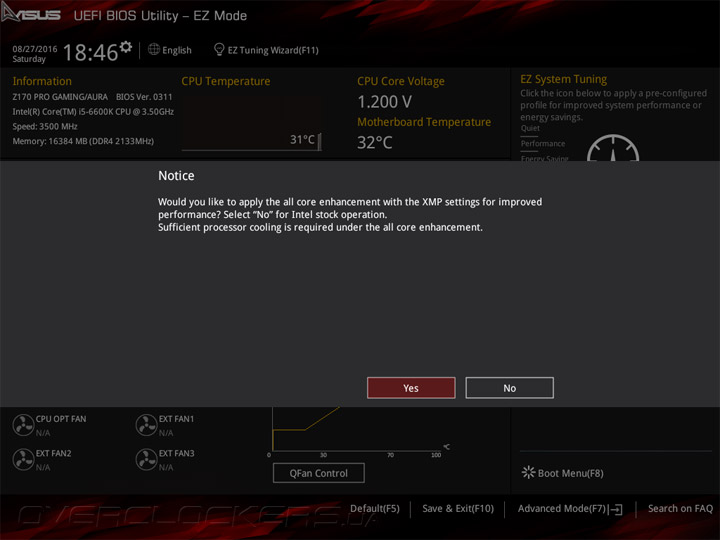Click the 1.200 V core voltage value
This screenshot has width=720, height=540.
[x=384, y=101]
